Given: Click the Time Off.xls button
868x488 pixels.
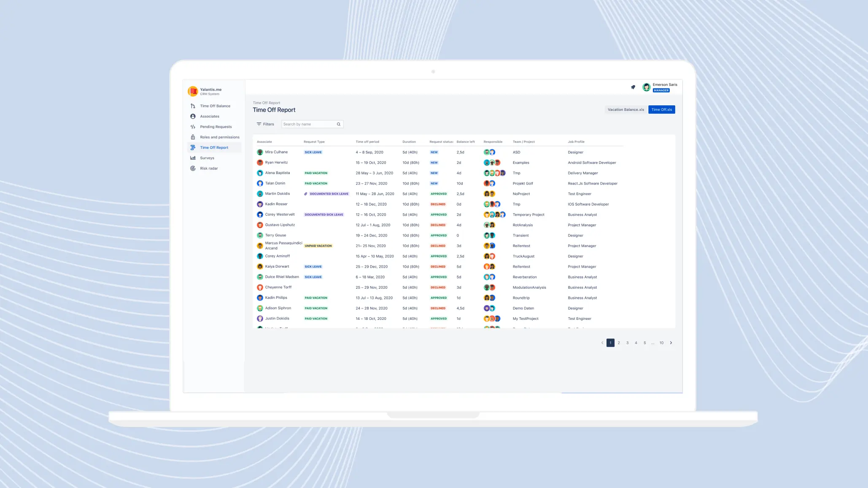Looking at the screenshot, I should click(661, 110).
